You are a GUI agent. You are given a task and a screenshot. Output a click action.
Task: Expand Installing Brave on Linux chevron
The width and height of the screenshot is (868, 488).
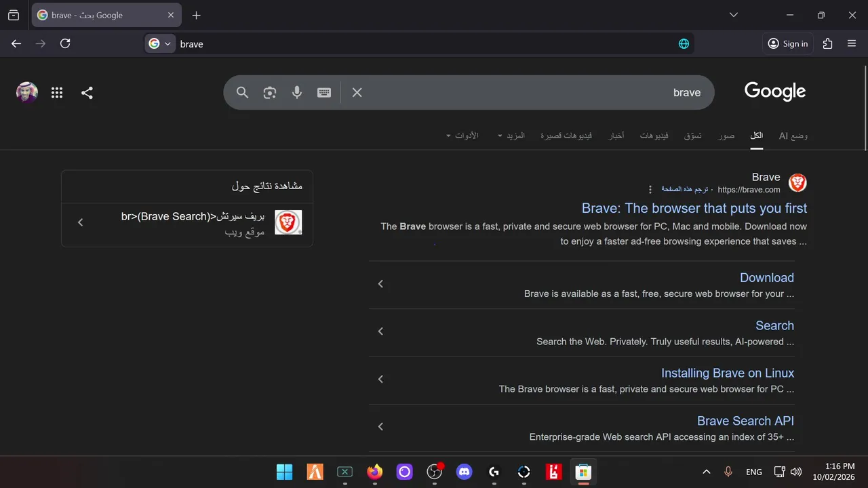click(x=380, y=379)
